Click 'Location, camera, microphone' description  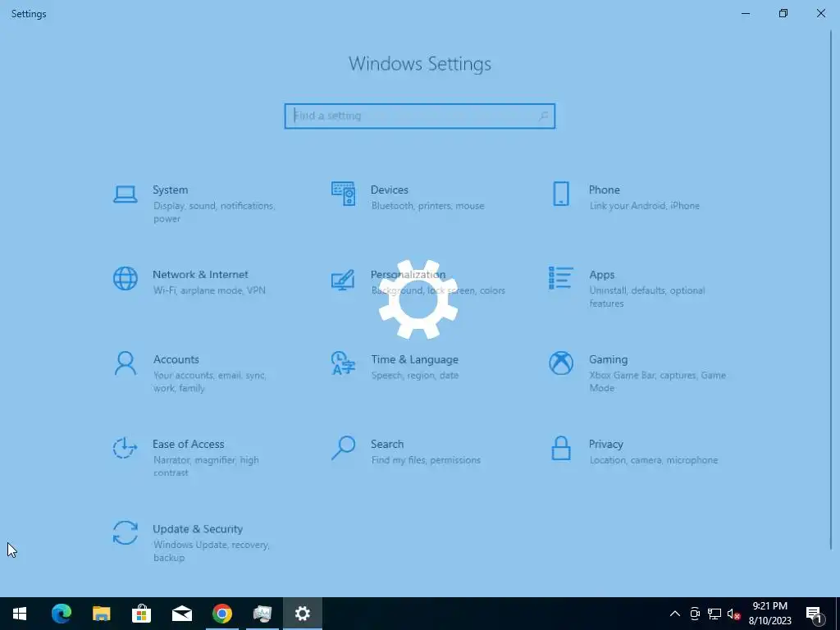(x=654, y=460)
